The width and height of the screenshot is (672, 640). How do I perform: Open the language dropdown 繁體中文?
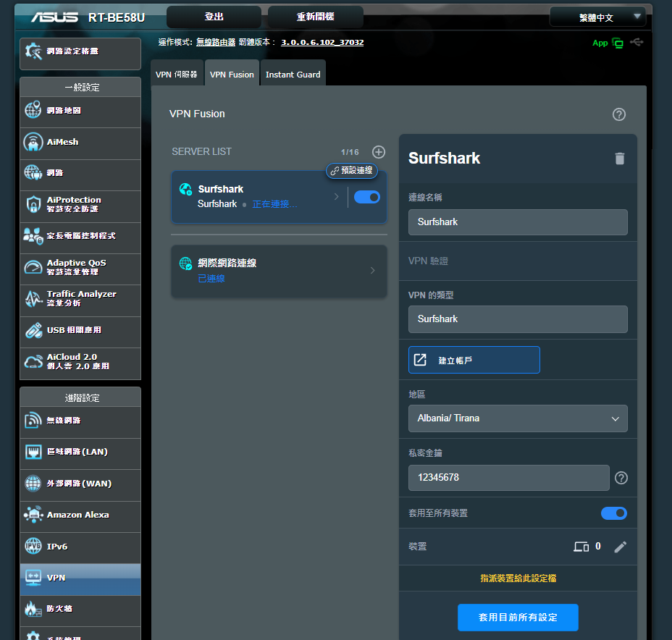pos(597,17)
